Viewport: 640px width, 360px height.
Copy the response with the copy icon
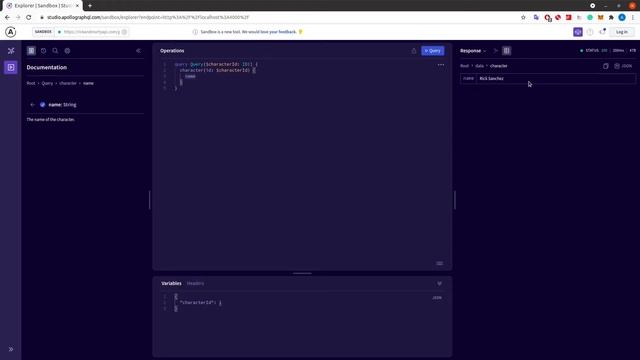(x=606, y=66)
